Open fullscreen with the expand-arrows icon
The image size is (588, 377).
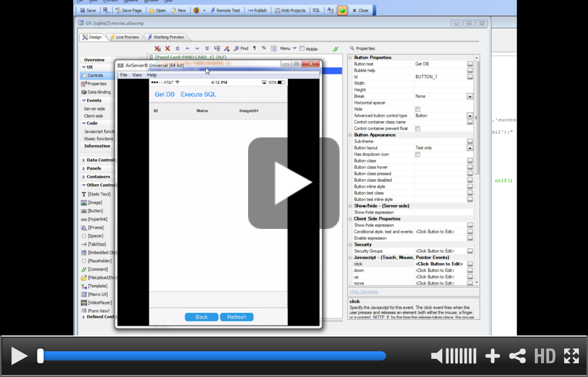tap(571, 356)
